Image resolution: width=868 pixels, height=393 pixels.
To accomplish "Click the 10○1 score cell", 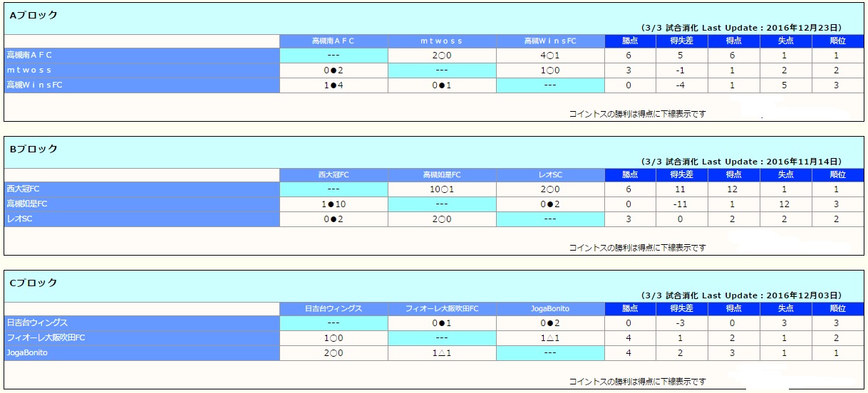I will click(442, 189).
